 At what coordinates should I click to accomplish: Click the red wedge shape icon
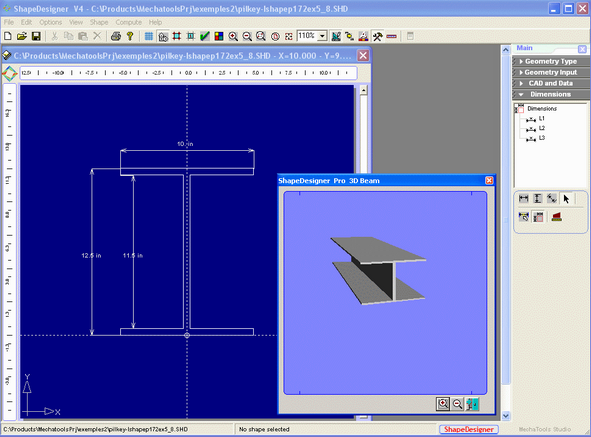coord(557,216)
